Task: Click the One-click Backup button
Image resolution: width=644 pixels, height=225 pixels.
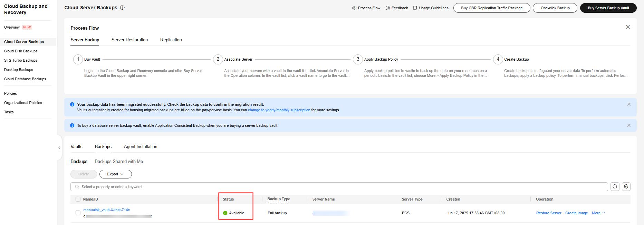Action: (555, 8)
